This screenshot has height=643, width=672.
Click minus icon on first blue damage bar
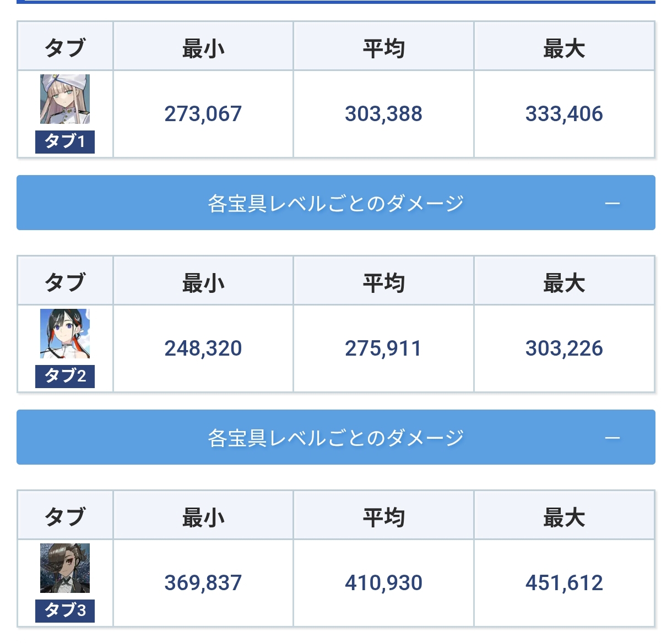coord(613,203)
